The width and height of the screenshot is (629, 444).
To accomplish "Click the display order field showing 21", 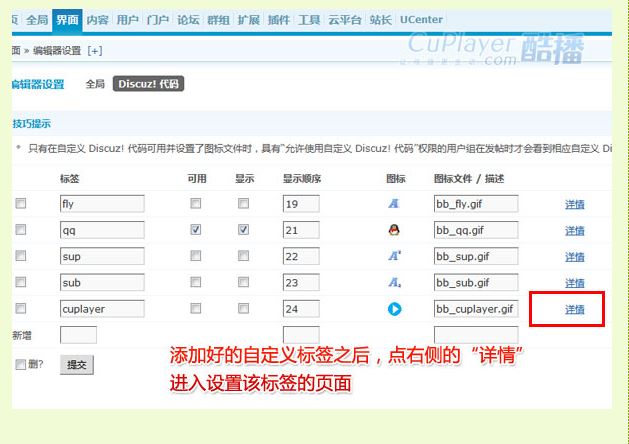I will (x=301, y=230).
